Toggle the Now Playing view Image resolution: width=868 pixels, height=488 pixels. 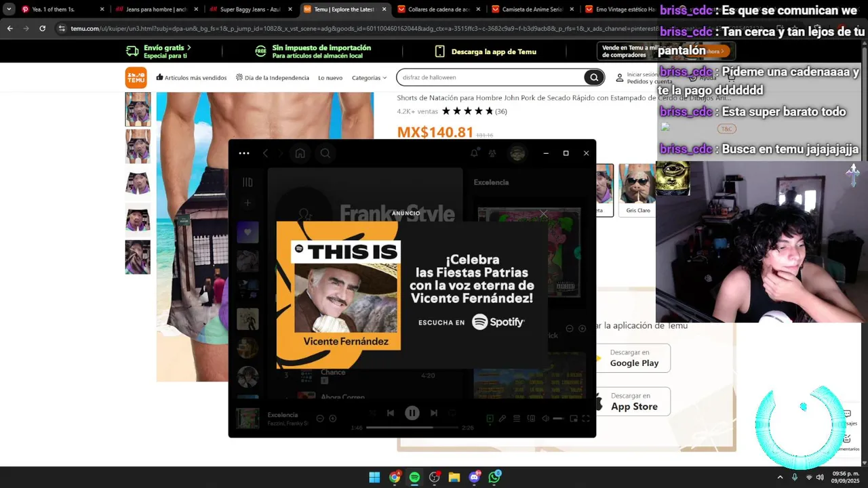(x=490, y=418)
